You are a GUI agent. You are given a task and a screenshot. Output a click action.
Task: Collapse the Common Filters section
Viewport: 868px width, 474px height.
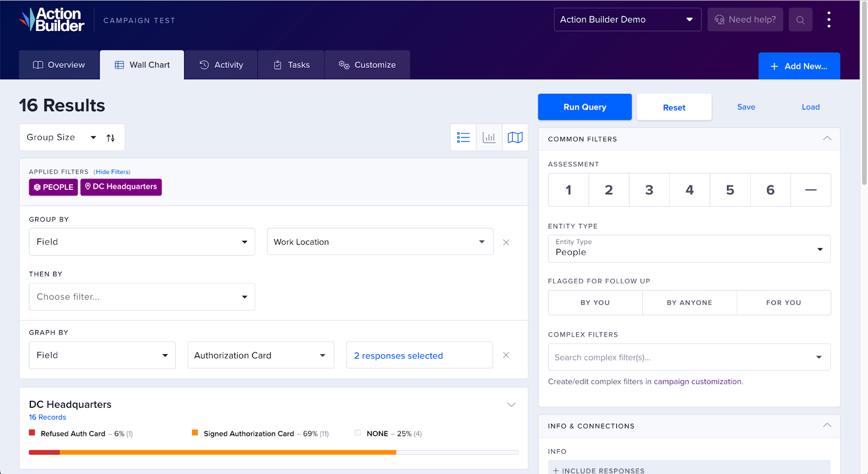click(x=827, y=139)
